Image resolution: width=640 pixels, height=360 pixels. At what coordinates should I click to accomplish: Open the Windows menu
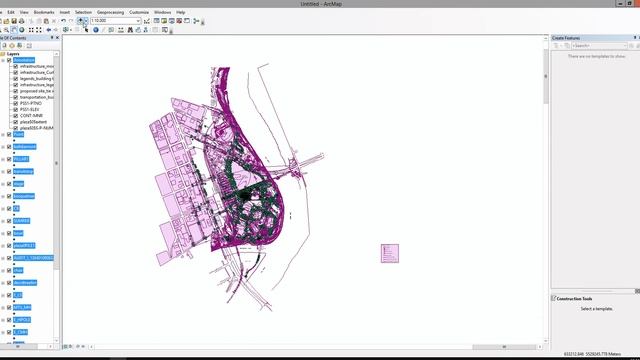point(162,12)
